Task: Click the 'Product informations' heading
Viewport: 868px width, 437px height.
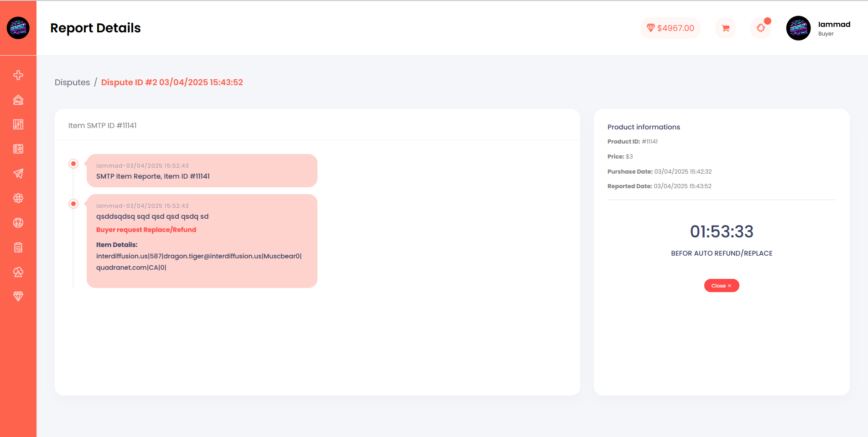Action: (644, 127)
